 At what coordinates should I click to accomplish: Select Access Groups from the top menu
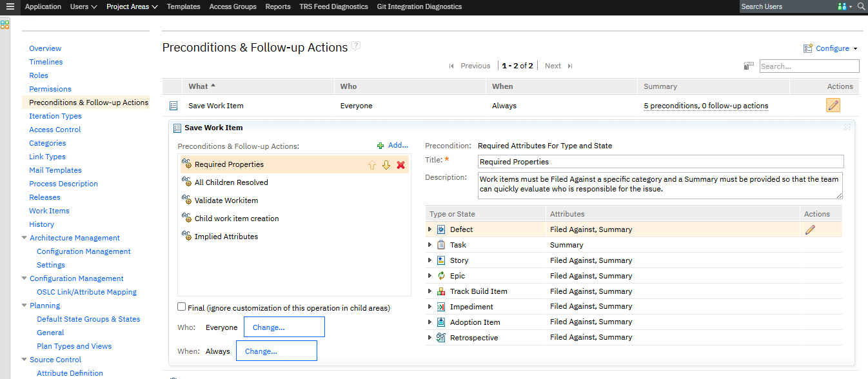coord(233,6)
